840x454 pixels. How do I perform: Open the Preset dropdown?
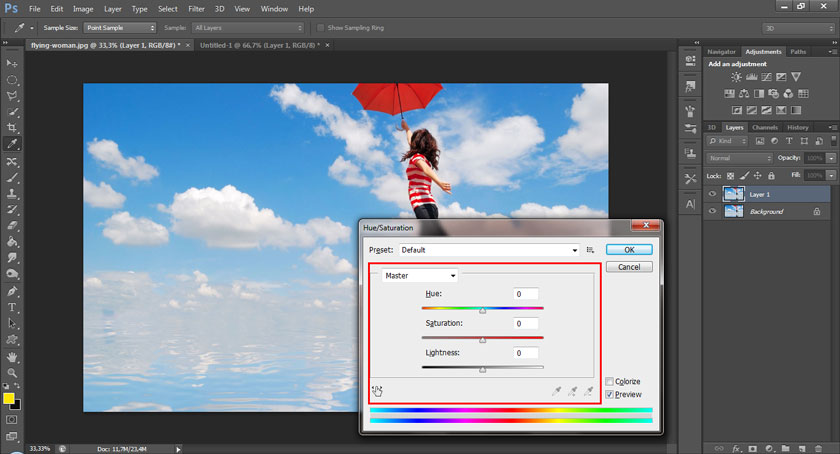489,250
